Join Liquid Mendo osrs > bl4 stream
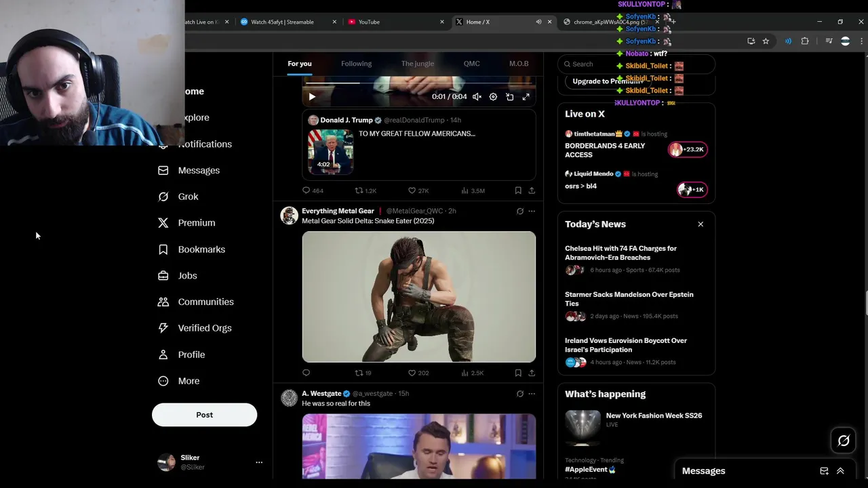Viewport: 868px width, 488px height. (x=636, y=183)
